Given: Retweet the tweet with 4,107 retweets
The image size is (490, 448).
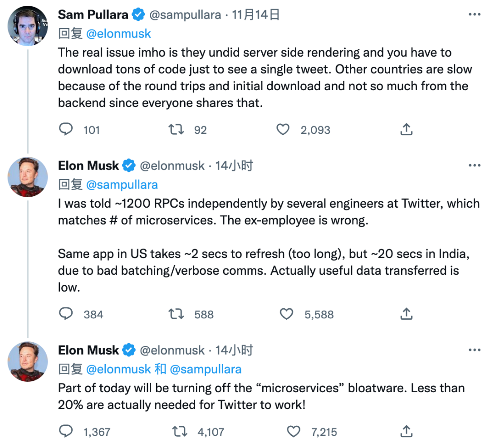Looking at the screenshot, I should 180,431.
